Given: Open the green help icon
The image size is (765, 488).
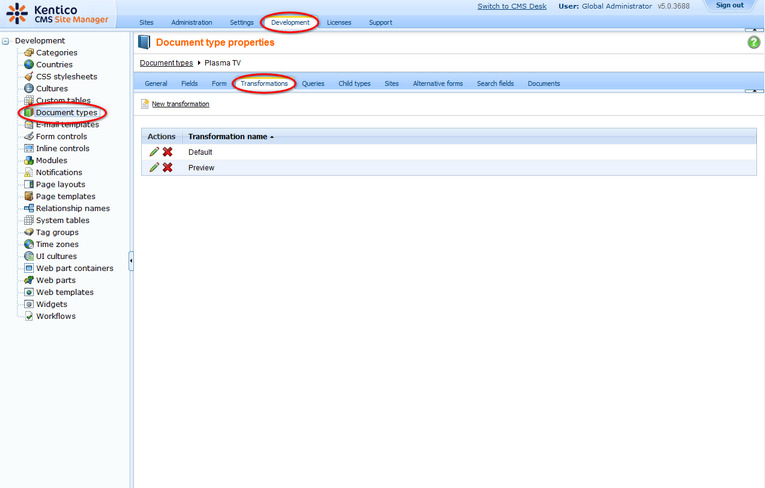Looking at the screenshot, I should (x=754, y=42).
